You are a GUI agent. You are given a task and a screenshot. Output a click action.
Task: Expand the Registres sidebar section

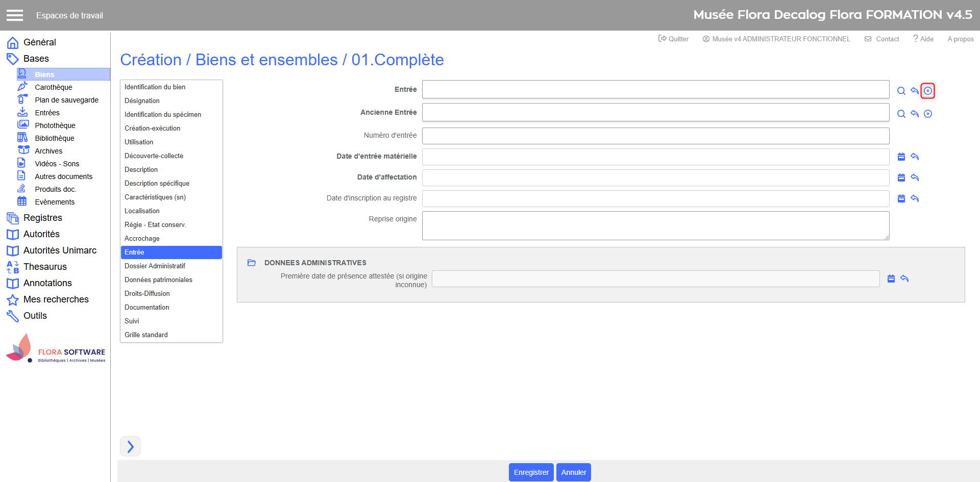[x=42, y=218]
